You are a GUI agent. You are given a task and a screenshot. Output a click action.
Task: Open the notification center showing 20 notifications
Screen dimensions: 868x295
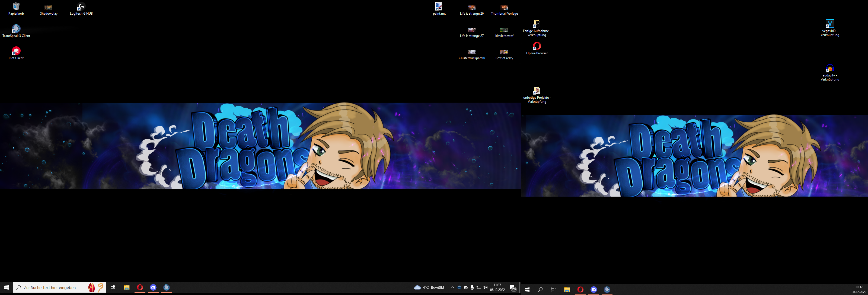(x=512, y=288)
